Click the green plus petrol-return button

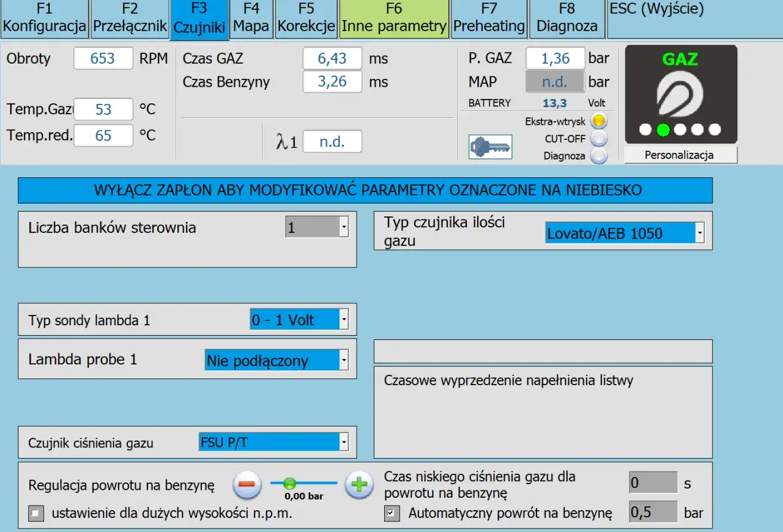pyautogui.click(x=359, y=486)
